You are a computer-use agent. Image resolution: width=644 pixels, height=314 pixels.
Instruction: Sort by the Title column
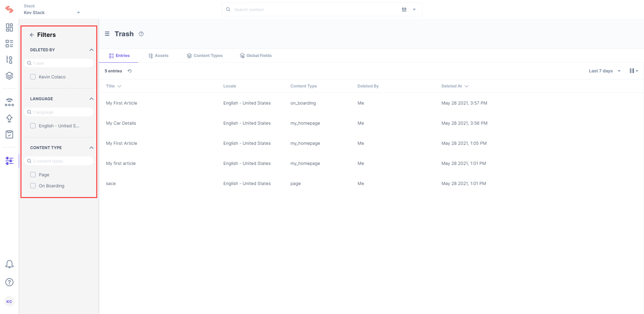[x=114, y=86]
